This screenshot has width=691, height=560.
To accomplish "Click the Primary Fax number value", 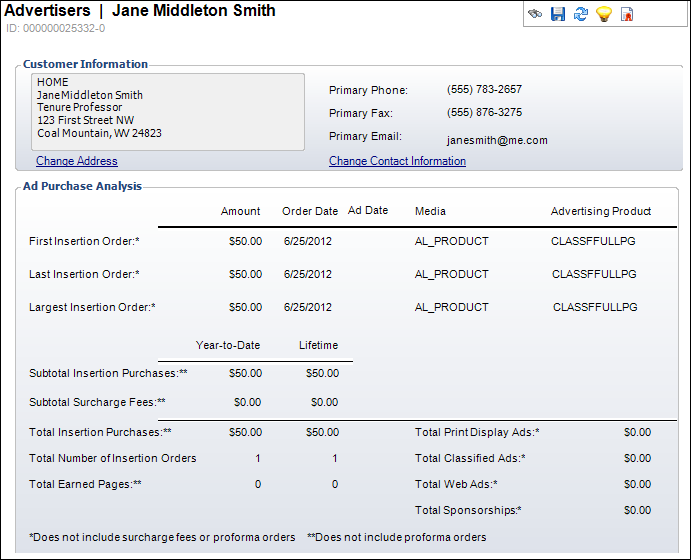I will pyautogui.click(x=484, y=113).
